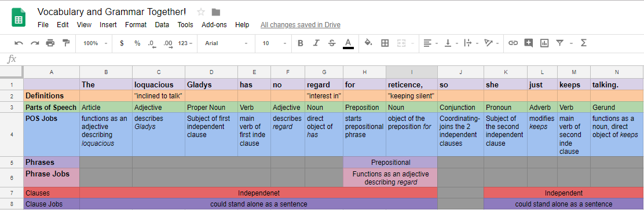Select the 'Phrase Jobs' label cell

tap(52, 178)
